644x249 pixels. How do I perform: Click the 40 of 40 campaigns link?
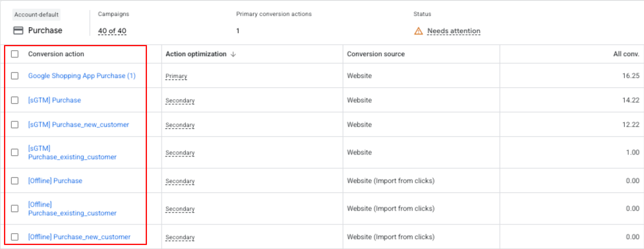(112, 31)
